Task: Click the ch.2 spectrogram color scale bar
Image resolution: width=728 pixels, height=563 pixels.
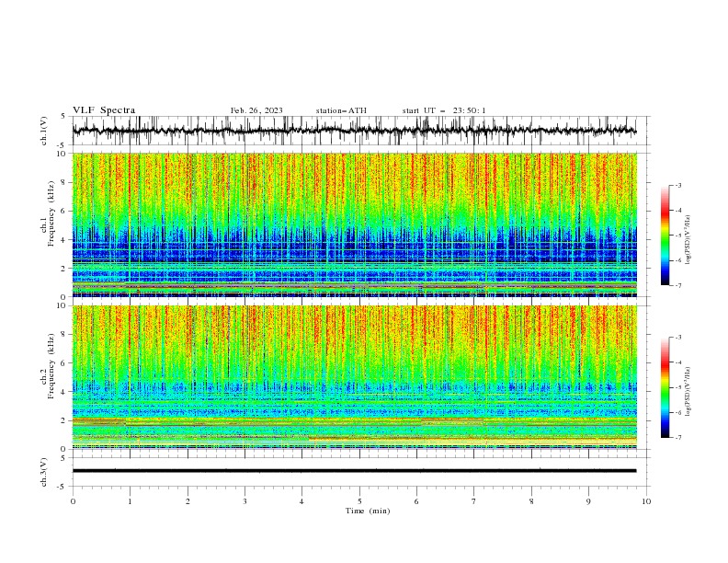Action: click(665, 387)
